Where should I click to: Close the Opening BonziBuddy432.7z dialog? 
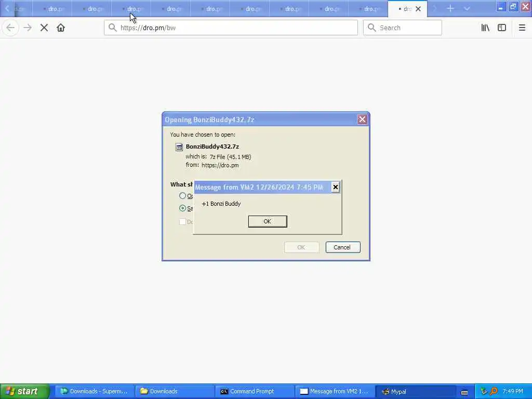362,119
